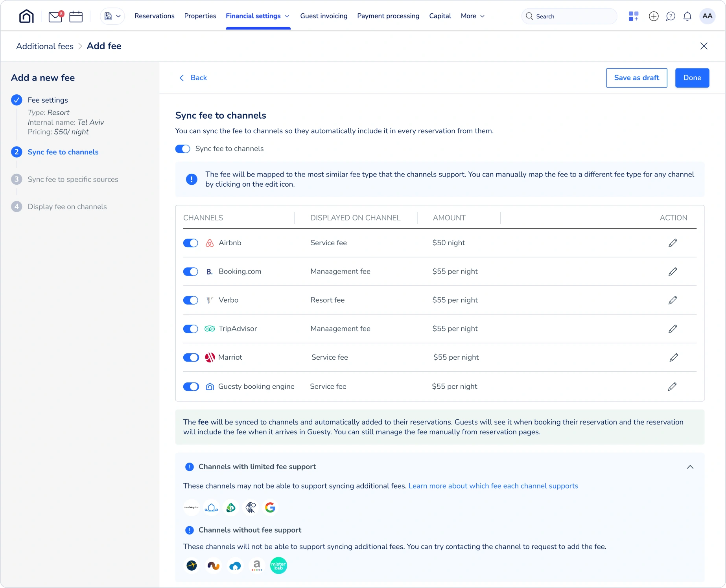The image size is (726, 588).
Task: Toggle off the TripAdvisor channel
Action: (191, 329)
